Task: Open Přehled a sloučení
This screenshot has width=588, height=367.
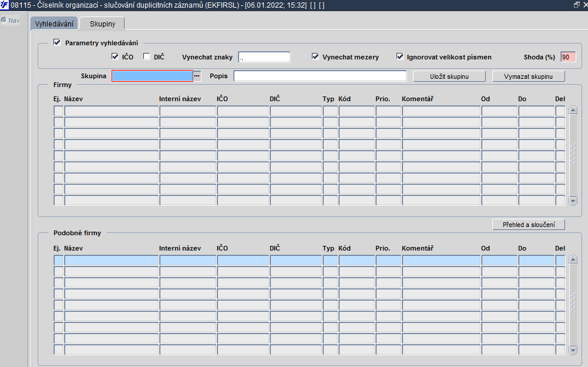Action: (x=529, y=225)
